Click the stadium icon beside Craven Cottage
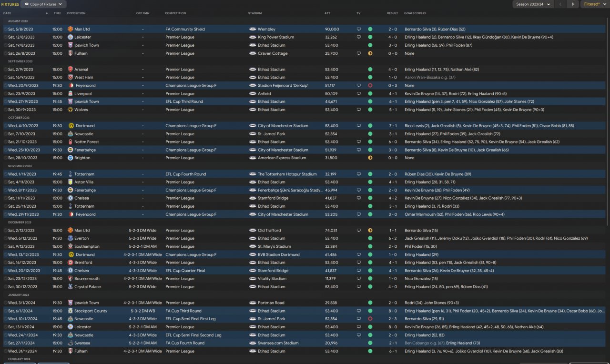The image size is (610, 364). coord(253,53)
